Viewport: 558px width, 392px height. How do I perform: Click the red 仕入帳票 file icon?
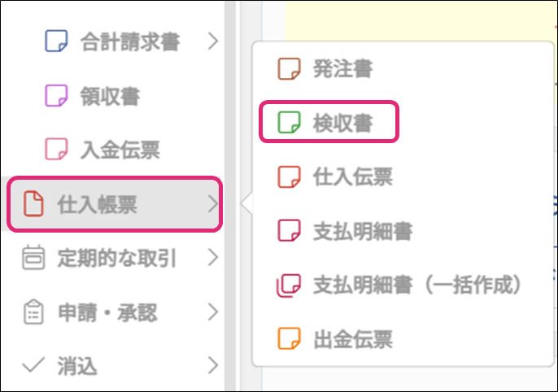[x=33, y=204]
